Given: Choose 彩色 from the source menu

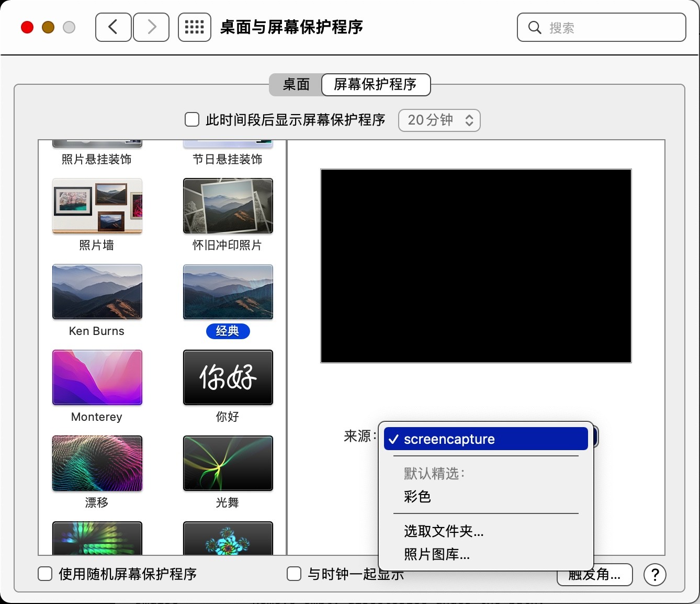Looking at the screenshot, I should click(x=417, y=496).
